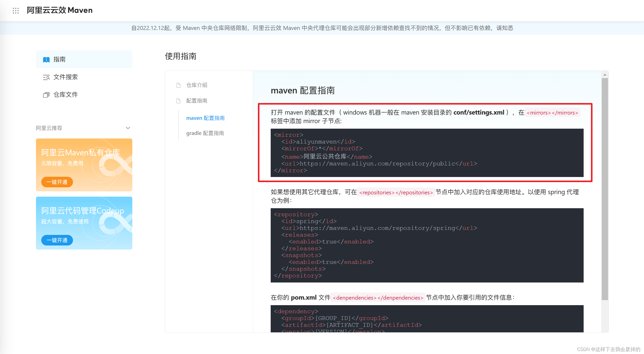Image resolution: width=644 pixels, height=354 pixels.
Task: Click 一键开通 on the Maven私有仓库 card
Action: (x=57, y=182)
